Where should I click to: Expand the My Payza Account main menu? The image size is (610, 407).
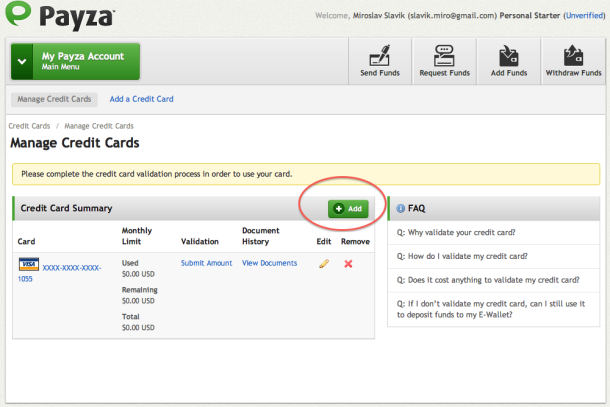[x=75, y=61]
